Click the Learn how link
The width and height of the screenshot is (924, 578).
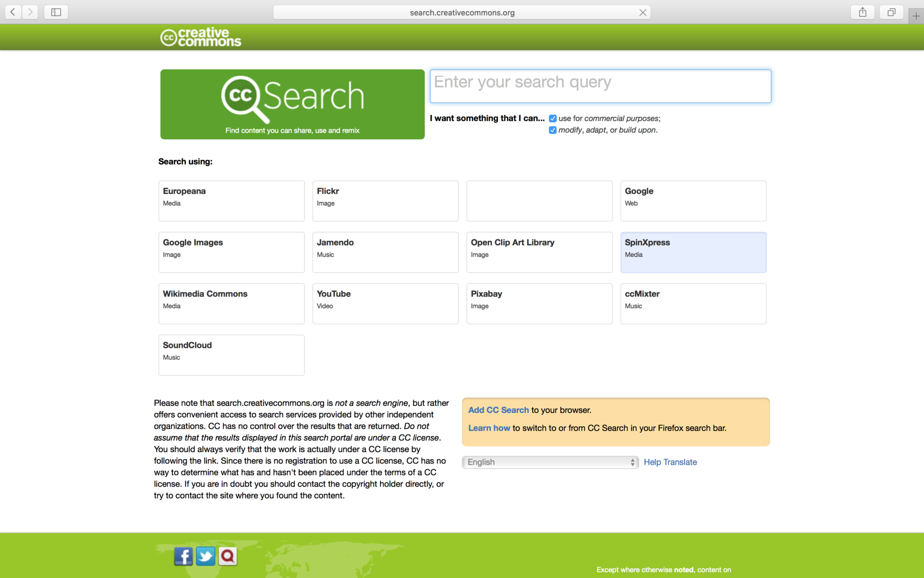click(x=489, y=428)
